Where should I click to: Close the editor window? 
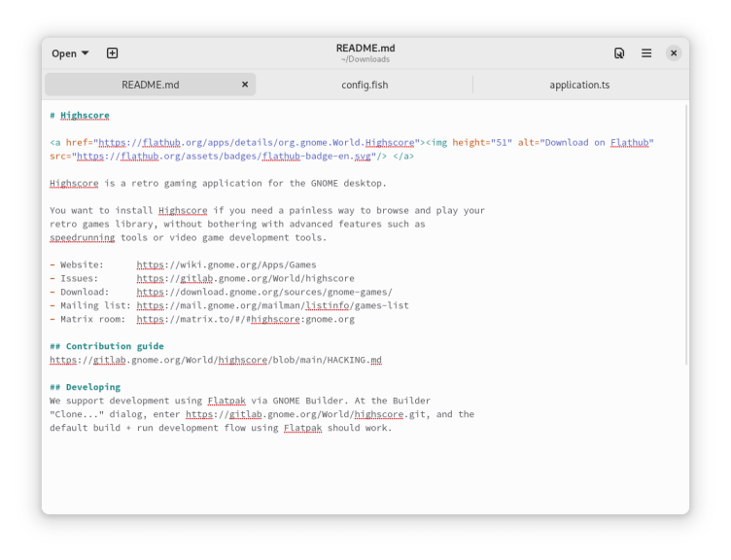tap(674, 53)
